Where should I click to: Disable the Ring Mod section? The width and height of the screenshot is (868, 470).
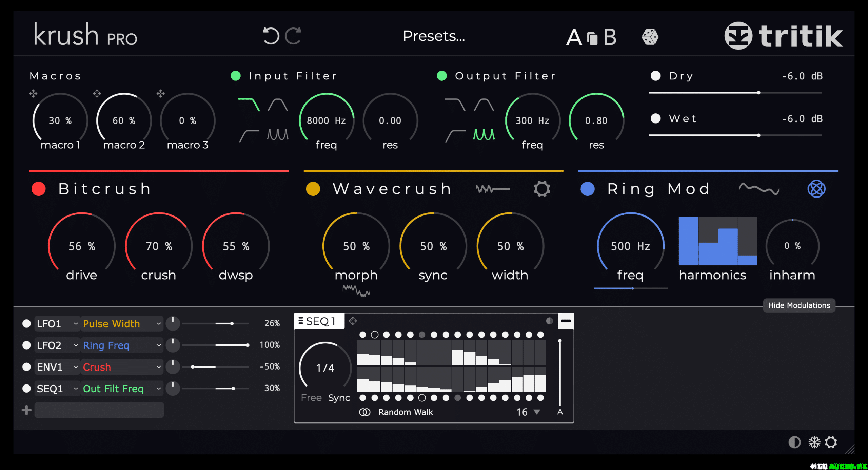click(588, 189)
